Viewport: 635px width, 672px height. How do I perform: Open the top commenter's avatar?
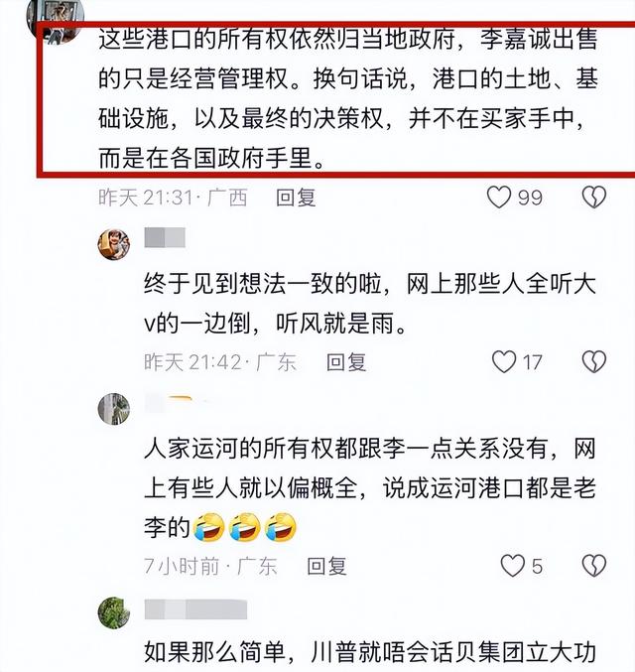pyautogui.click(x=55, y=17)
